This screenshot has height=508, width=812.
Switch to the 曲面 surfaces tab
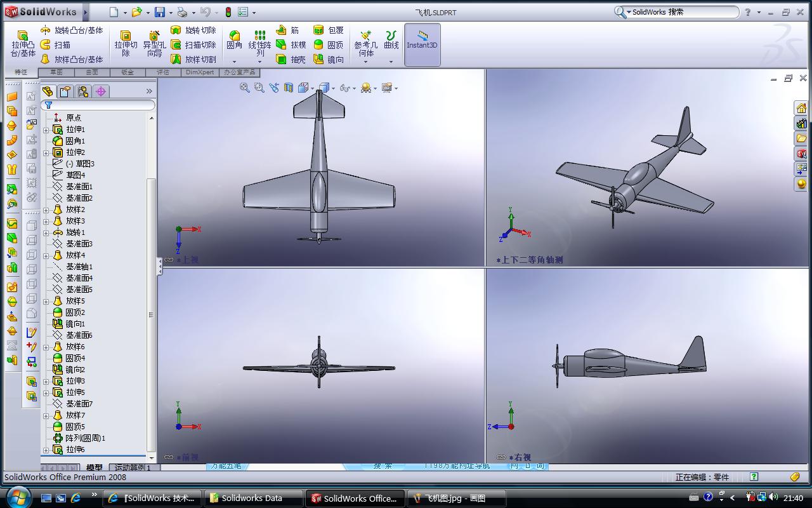92,72
